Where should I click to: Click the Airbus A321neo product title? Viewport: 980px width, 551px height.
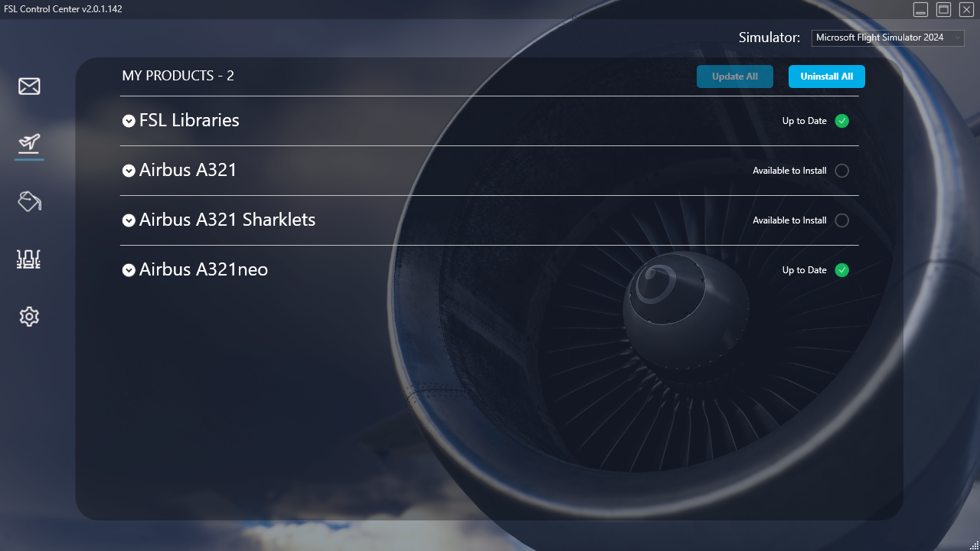(x=204, y=269)
